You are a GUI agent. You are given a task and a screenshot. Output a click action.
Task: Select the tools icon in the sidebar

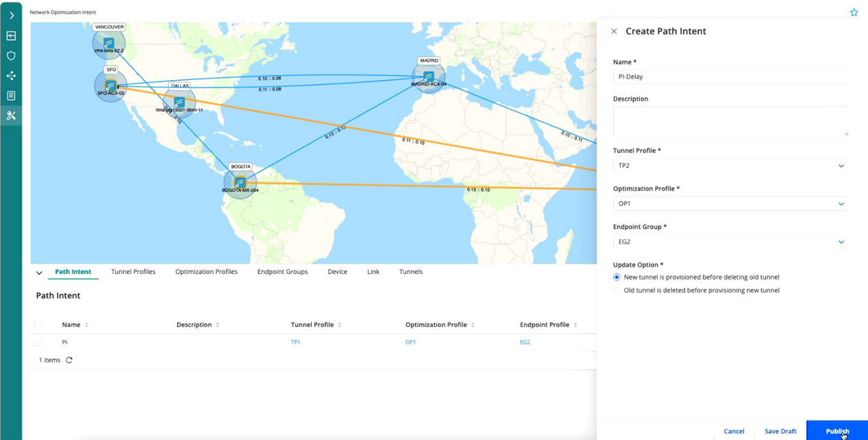coord(11,115)
